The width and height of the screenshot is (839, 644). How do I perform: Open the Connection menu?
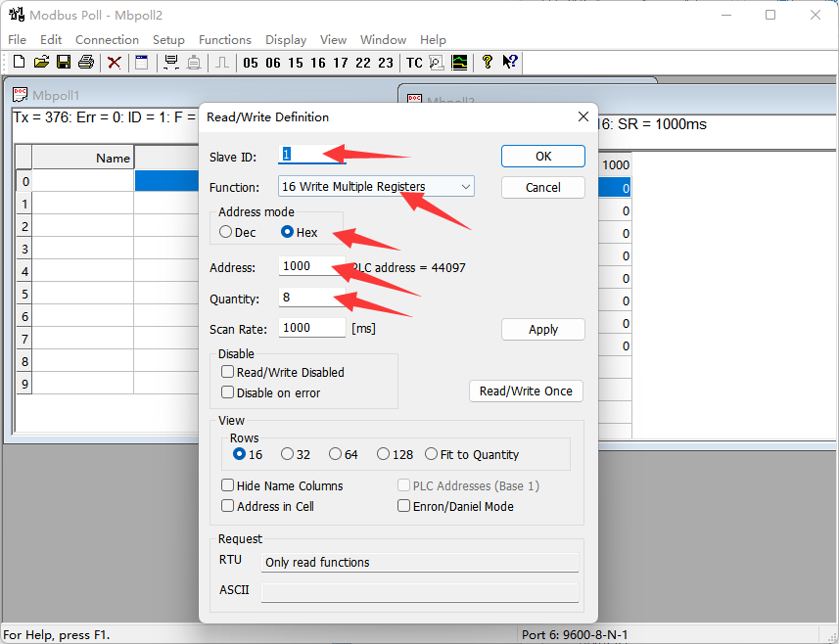107,40
